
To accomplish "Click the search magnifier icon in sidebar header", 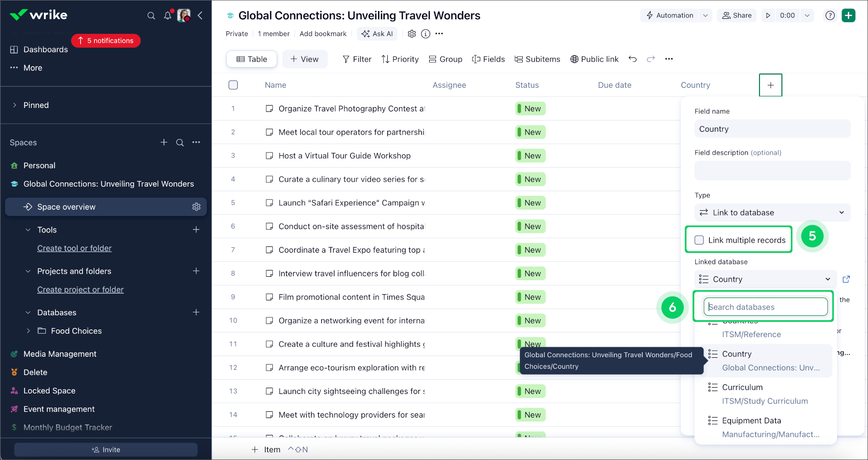I will (151, 15).
